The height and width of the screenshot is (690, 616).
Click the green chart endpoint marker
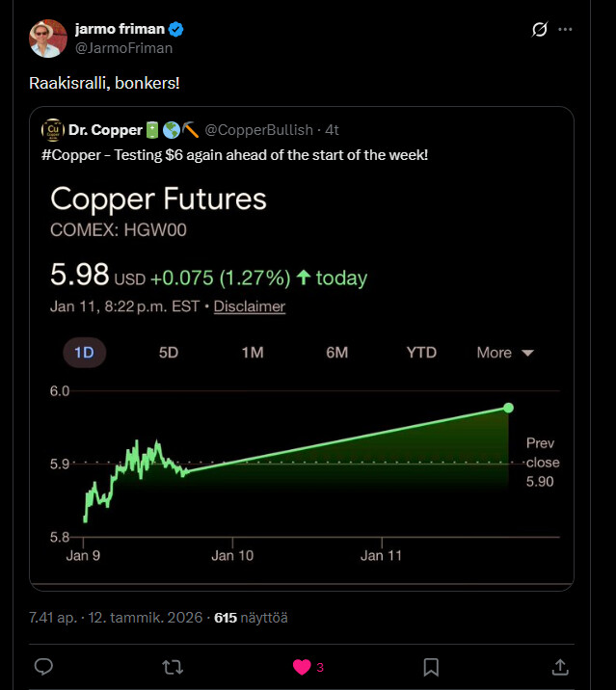[508, 408]
